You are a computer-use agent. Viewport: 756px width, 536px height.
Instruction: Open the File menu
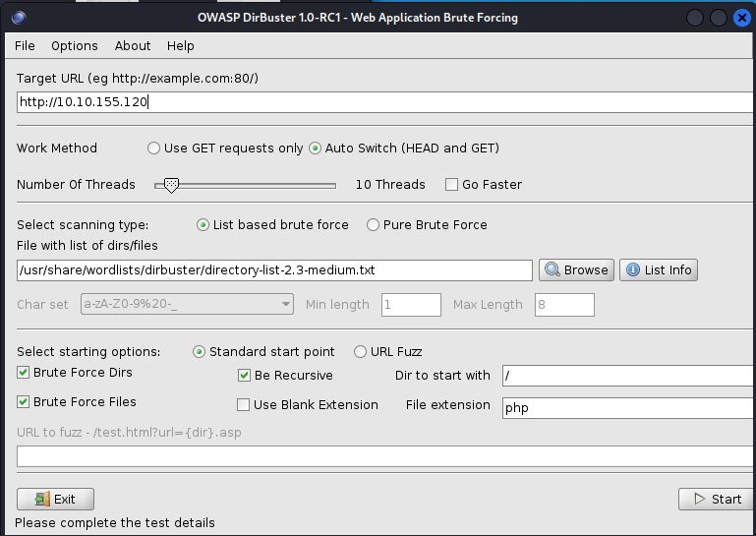[25, 45]
